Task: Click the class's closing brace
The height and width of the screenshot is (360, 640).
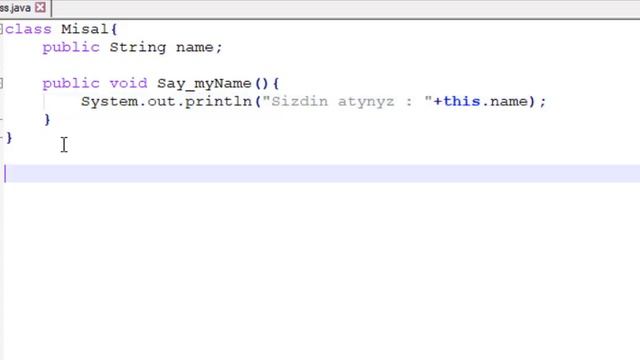Action: (9, 138)
